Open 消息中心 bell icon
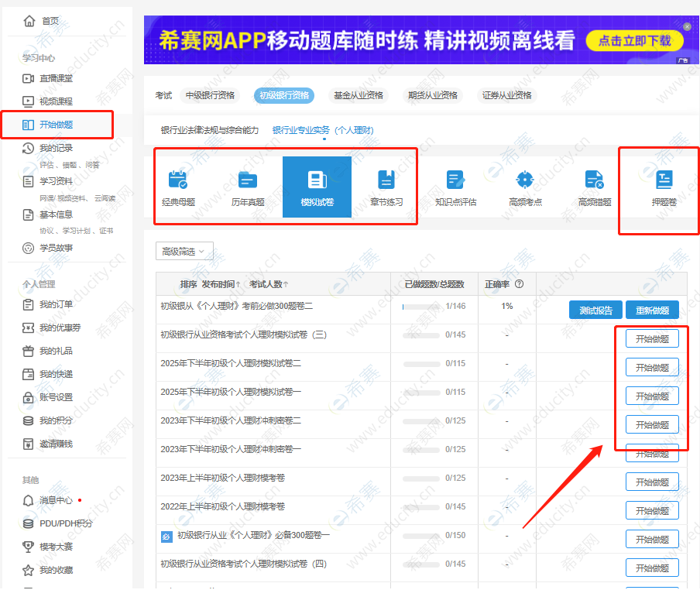 28,501
